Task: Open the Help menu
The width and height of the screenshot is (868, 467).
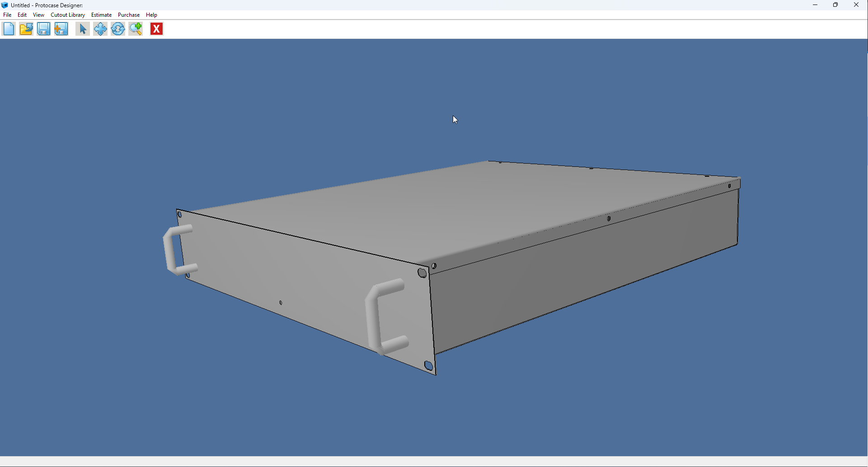Action: click(x=151, y=14)
